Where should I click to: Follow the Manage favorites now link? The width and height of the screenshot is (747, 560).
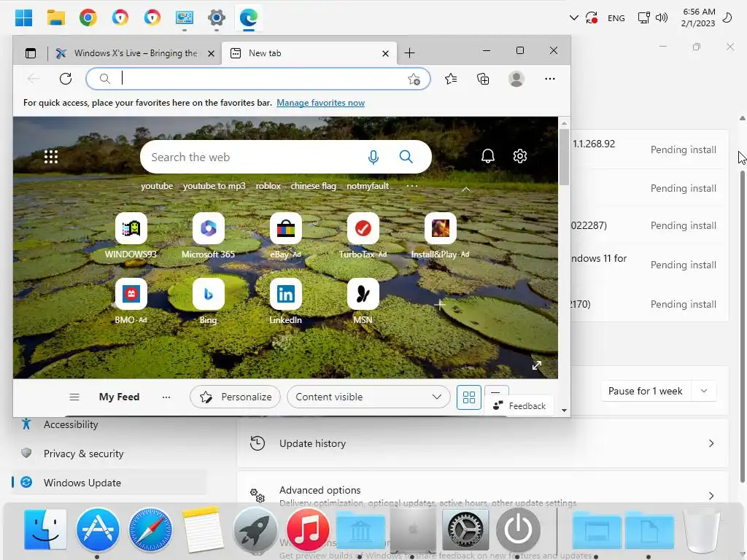(x=321, y=103)
